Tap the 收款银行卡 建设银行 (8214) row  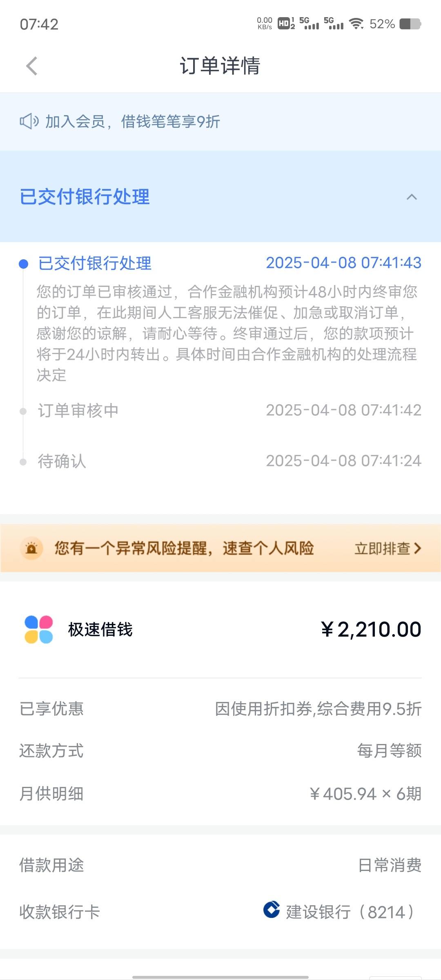[x=220, y=912]
